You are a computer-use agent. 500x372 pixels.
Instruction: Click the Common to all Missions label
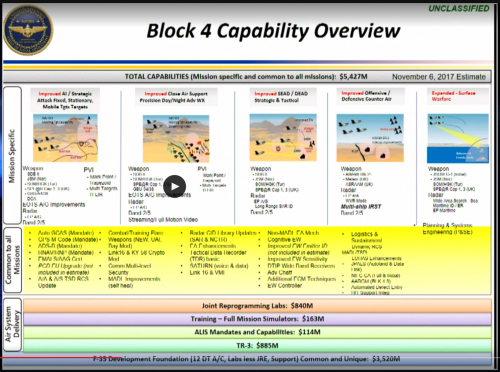(x=13, y=260)
